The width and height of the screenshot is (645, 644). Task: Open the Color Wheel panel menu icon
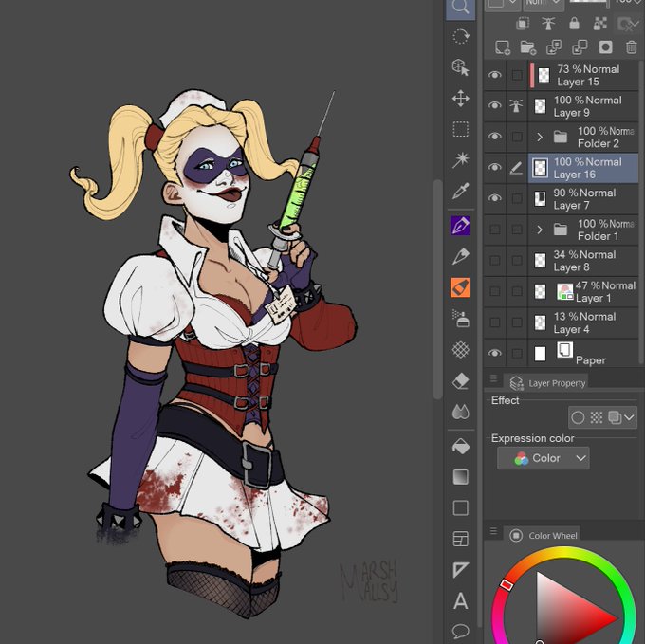(x=493, y=532)
